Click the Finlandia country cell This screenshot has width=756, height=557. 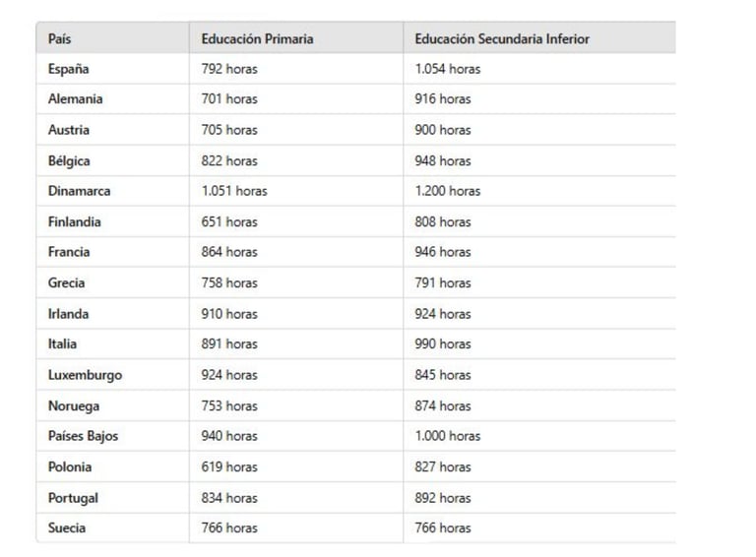[74, 221]
